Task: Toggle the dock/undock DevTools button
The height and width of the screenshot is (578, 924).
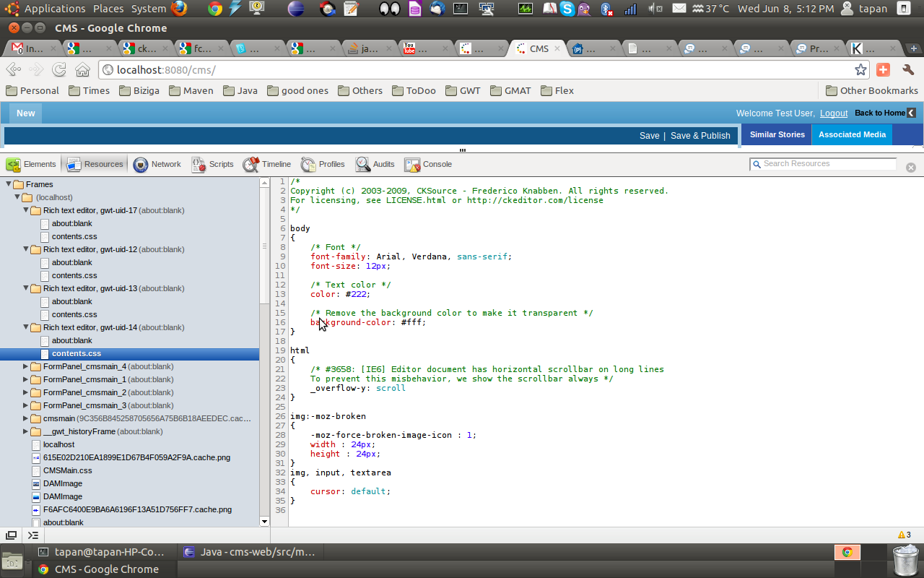Action: coord(12,535)
